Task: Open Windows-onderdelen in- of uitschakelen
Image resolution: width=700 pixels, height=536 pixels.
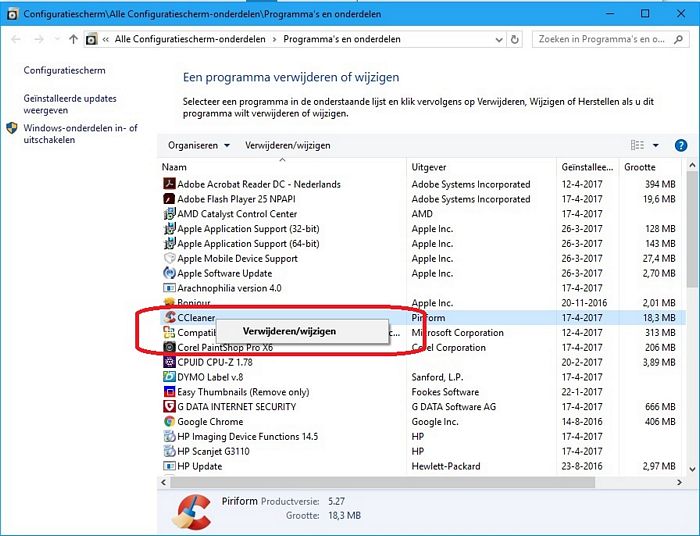Action: pos(80,134)
